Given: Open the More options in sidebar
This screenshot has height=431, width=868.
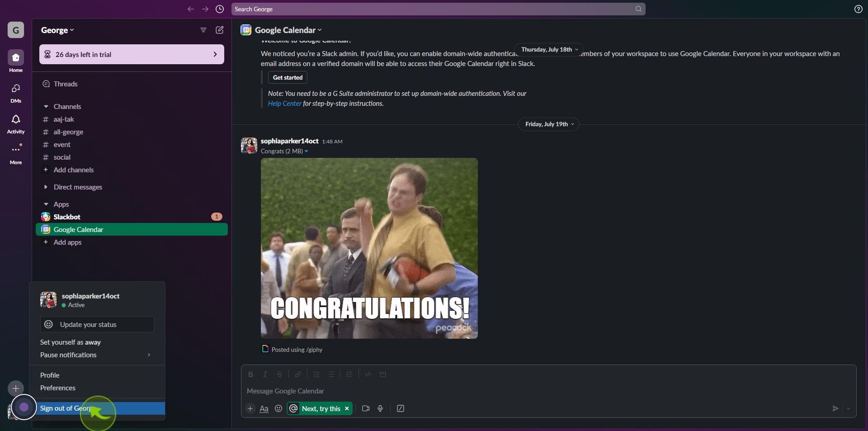Looking at the screenshot, I should [16, 154].
